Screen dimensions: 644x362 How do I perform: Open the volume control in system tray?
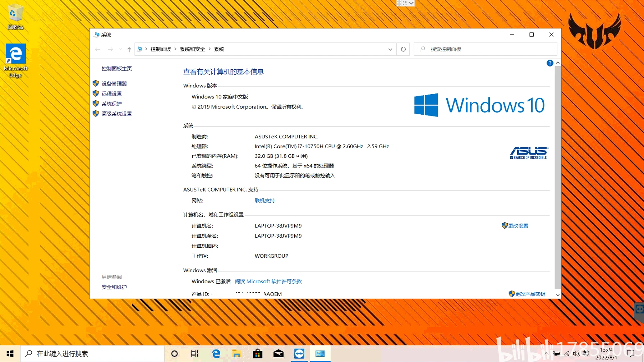pyautogui.click(x=576, y=354)
